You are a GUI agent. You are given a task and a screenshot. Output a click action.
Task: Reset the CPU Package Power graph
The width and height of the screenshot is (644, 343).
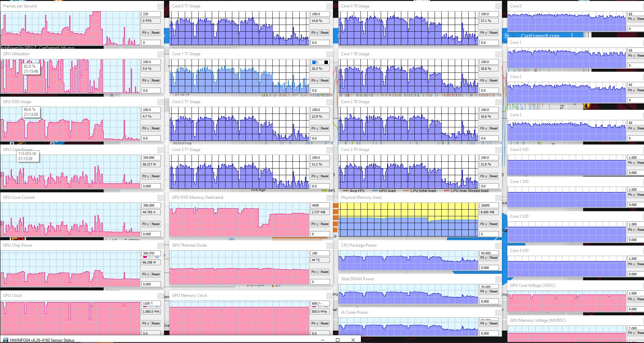(494, 257)
